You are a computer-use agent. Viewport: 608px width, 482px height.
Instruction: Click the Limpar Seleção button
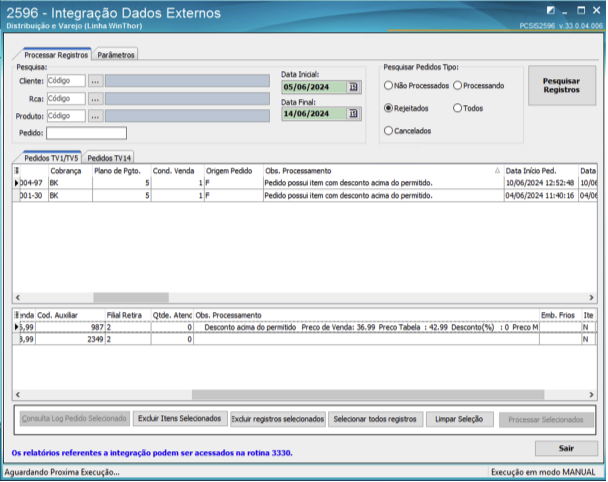tap(460, 419)
